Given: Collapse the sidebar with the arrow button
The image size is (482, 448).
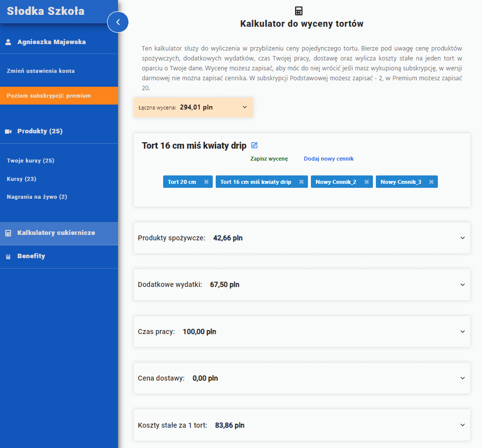Looking at the screenshot, I should coord(118,22).
